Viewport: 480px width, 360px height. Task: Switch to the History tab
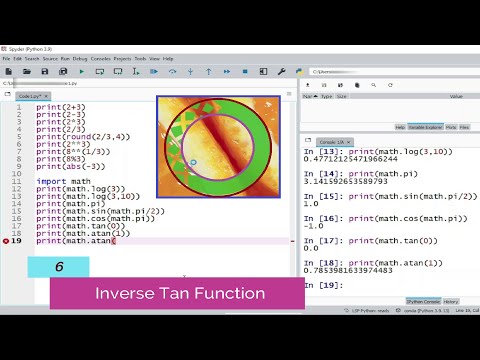point(451,301)
